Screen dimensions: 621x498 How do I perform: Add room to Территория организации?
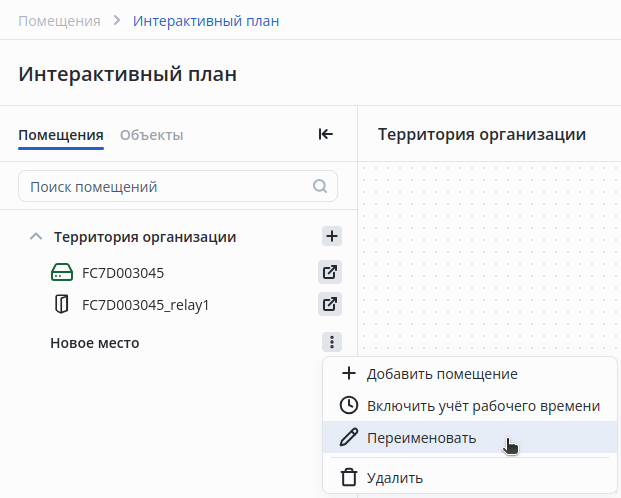point(332,237)
